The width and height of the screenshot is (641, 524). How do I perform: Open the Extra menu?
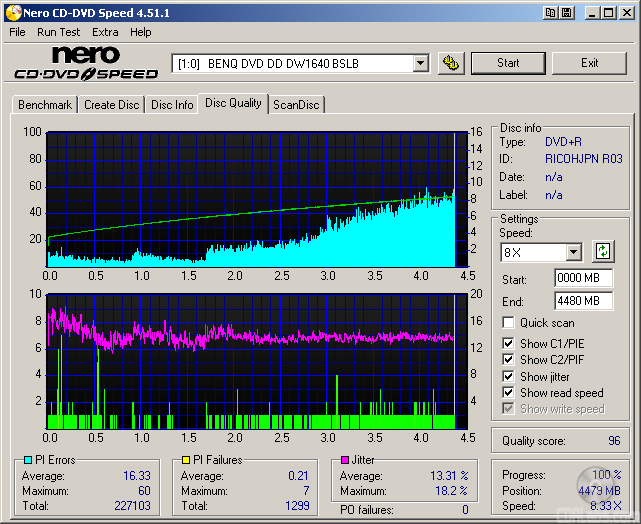tap(105, 32)
